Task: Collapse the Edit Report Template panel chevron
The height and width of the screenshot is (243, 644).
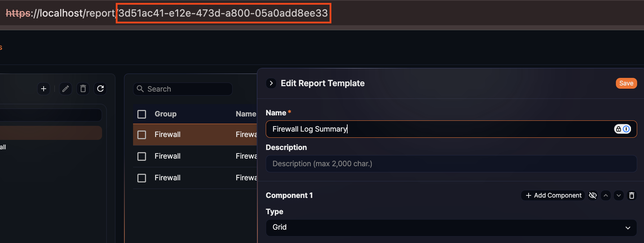Action: [x=271, y=83]
